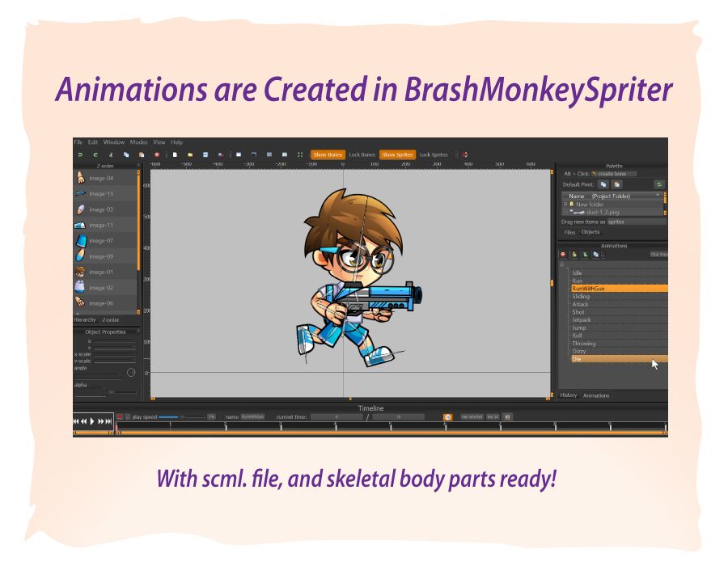Open the Alt+Click create bone dropdown

(614, 174)
